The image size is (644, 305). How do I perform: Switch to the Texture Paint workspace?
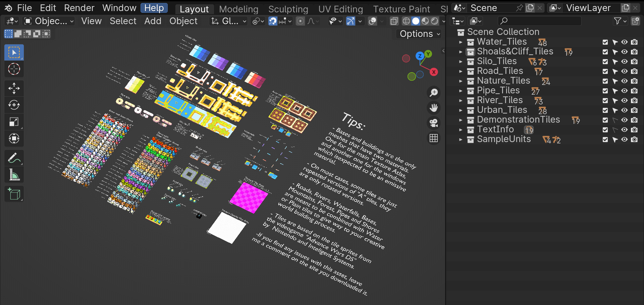tap(401, 9)
